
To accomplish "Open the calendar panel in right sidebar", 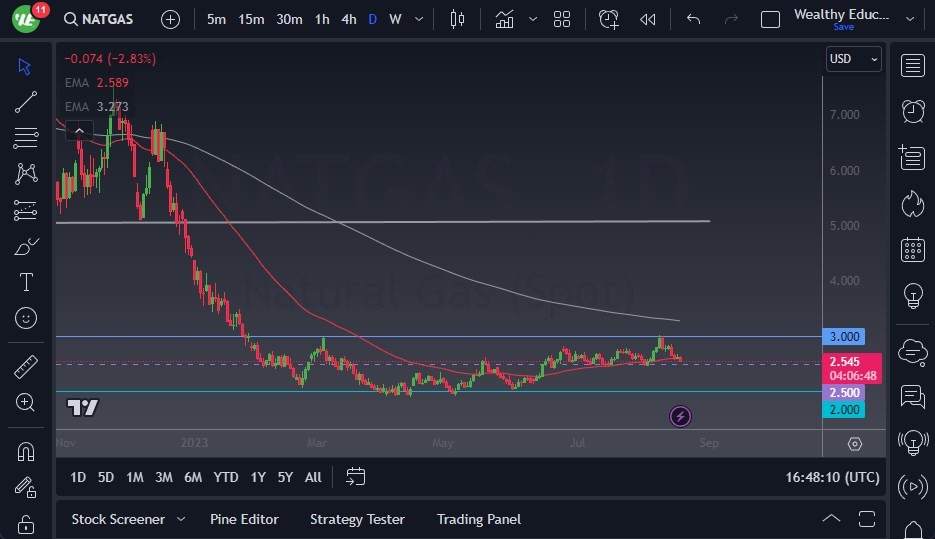I will (912, 249).
